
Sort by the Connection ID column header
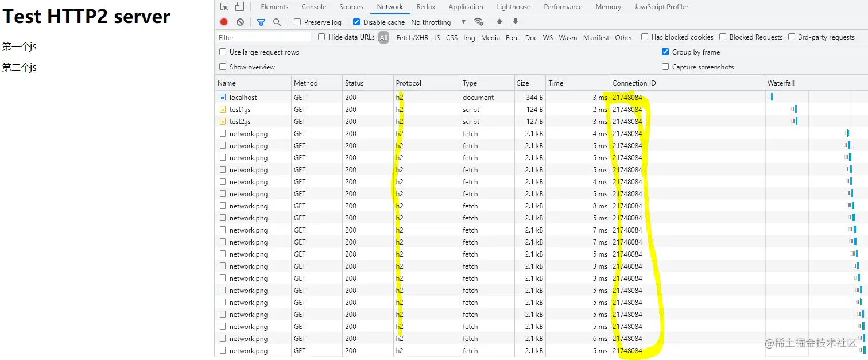click(687, 83)
